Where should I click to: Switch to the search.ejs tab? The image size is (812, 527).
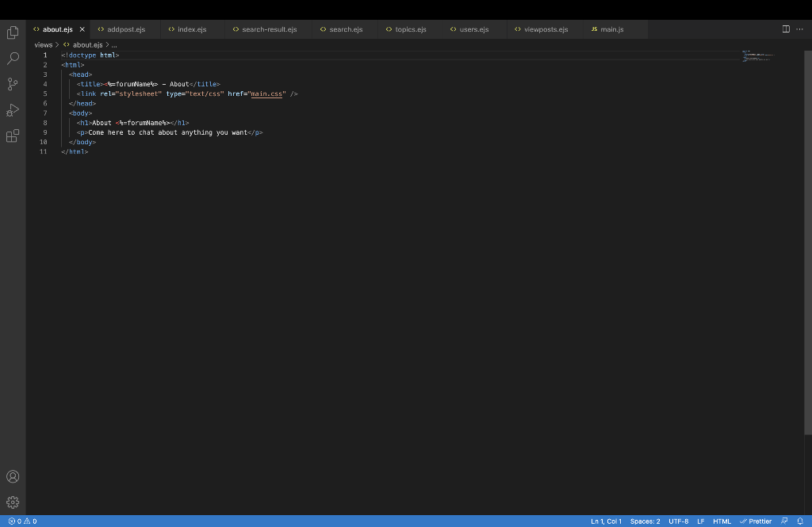(x=346, y=29)
